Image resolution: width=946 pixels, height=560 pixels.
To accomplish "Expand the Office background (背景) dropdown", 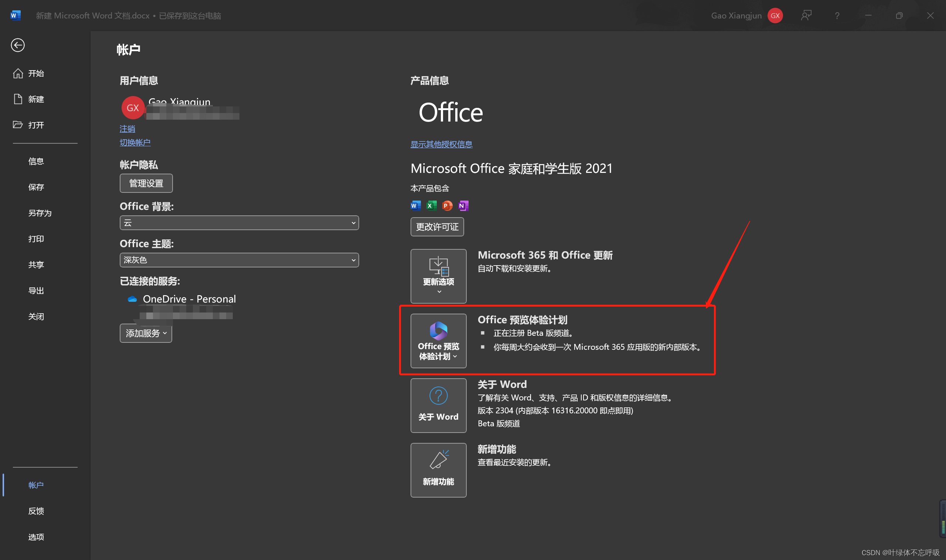I will [x=239, y=223].
